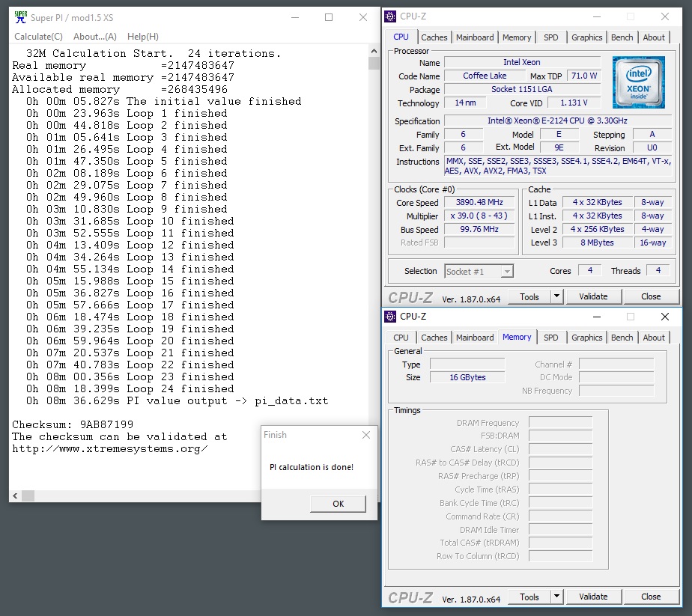The height and width of the screenshot is (616, 692).
Task: Expand Tools dropdown arrow in lower CPU-Z window
Action: click(556, 597)
